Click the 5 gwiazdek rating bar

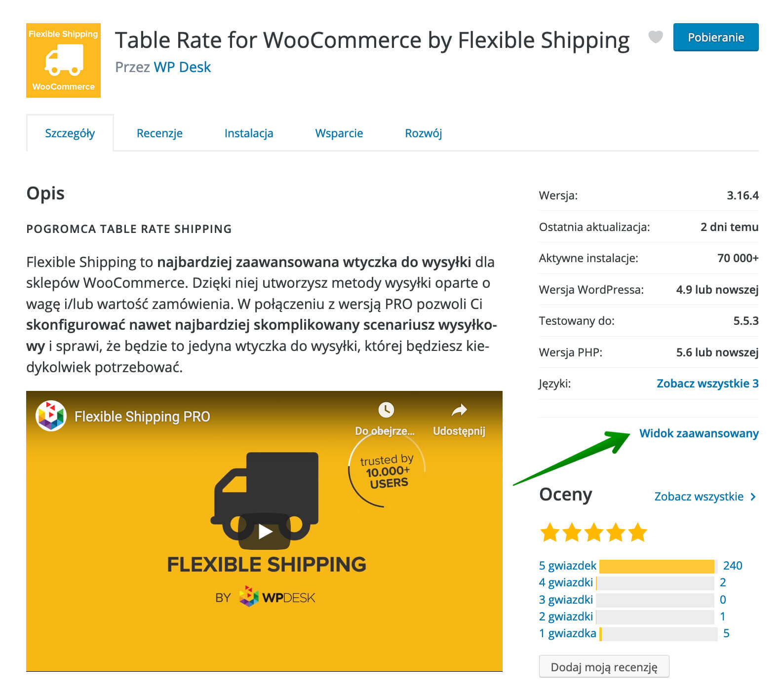pos(657,566)
